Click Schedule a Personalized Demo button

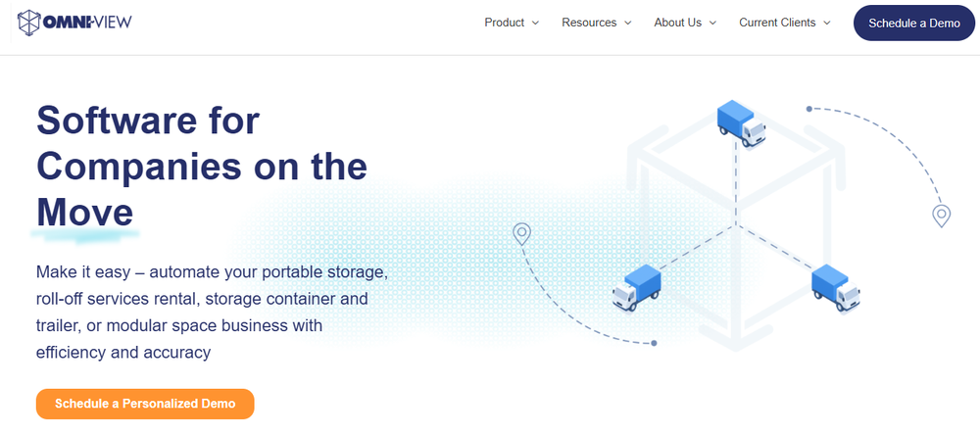pyautogui.click(x=145, y=404)
